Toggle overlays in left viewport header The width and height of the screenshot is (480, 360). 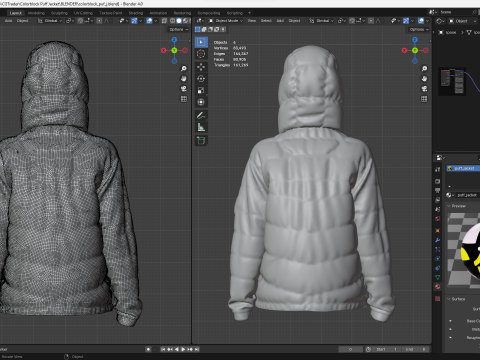click(x=149, y=21)
